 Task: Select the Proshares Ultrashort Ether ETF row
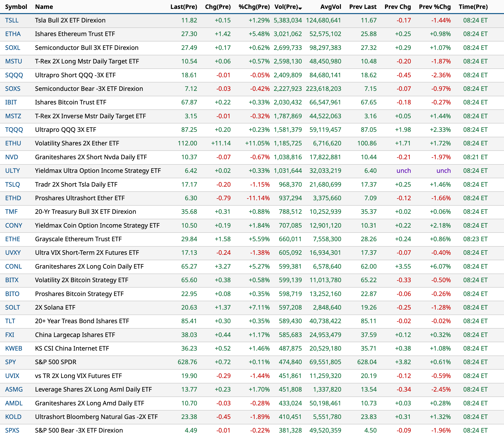[x=80, y=198]
